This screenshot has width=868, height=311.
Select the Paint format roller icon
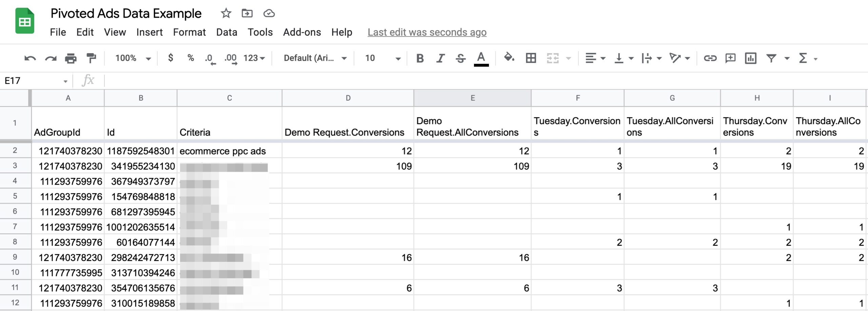[x=91, y=58]
